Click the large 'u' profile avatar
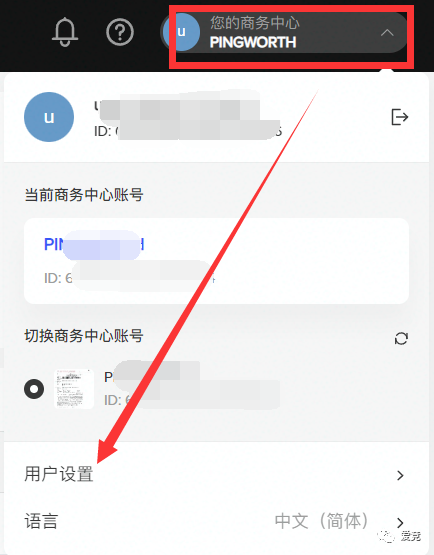This screenshot has height=555, width=434. coord(49,117)
